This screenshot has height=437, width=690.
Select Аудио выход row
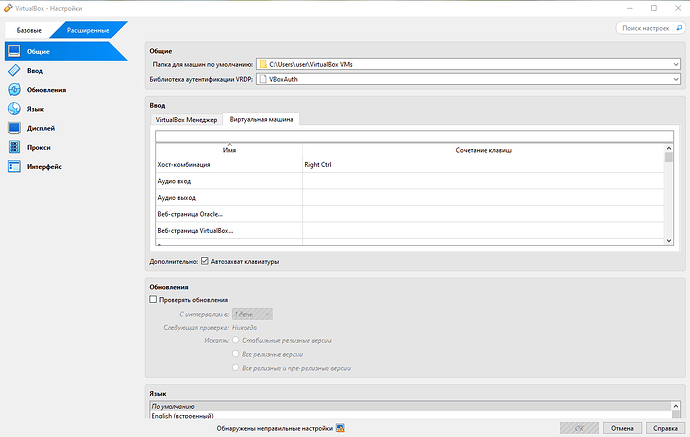(x=410, y=198)
